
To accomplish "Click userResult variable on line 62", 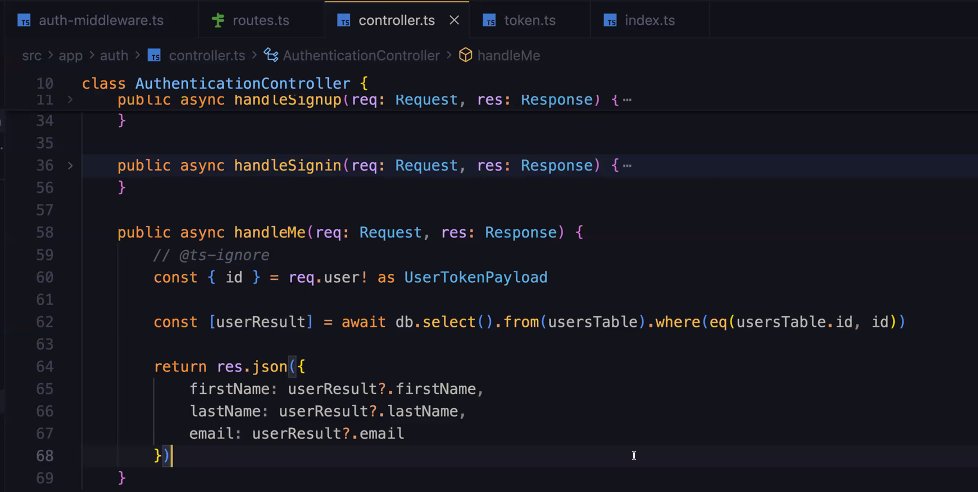I will tap(261, 322).
